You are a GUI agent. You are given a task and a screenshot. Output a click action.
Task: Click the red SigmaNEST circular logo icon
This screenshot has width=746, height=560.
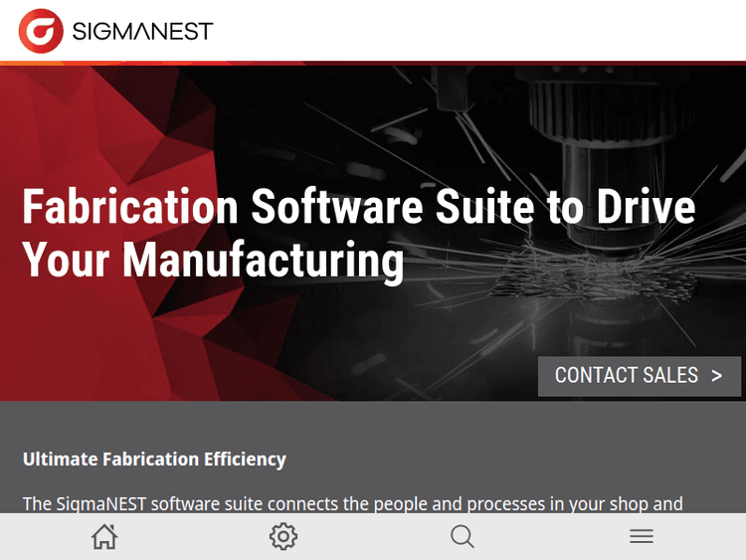(x=41, y=31)
